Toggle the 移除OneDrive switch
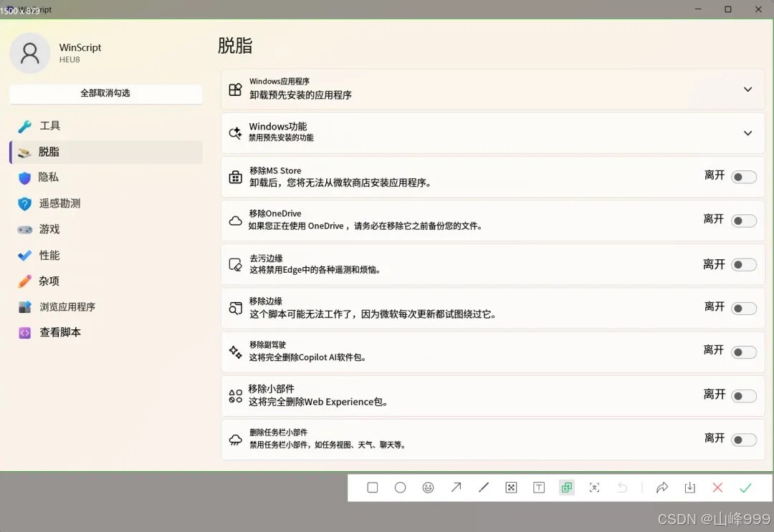Screen dimensions: 774x532 click(x=744, y=221)
